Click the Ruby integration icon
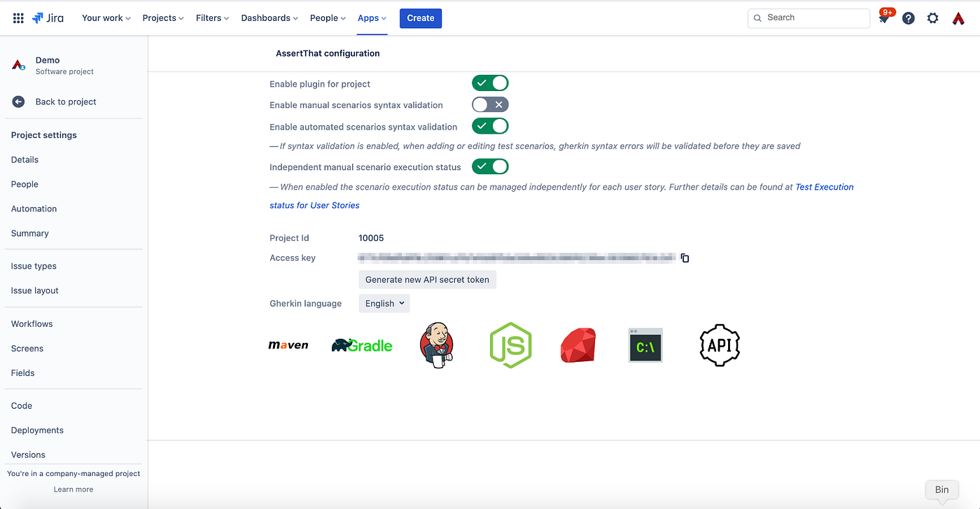This screenshot has height=509, width=980. (577, 344)
